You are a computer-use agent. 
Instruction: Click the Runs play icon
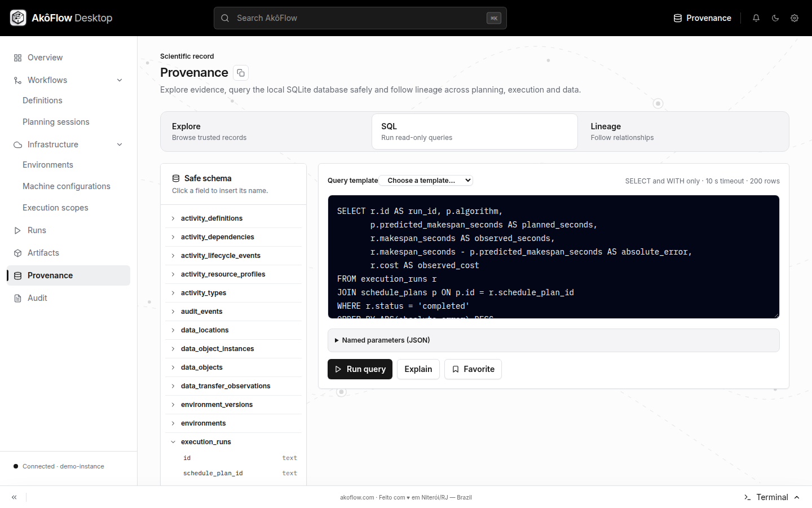[x=17, y=230]
